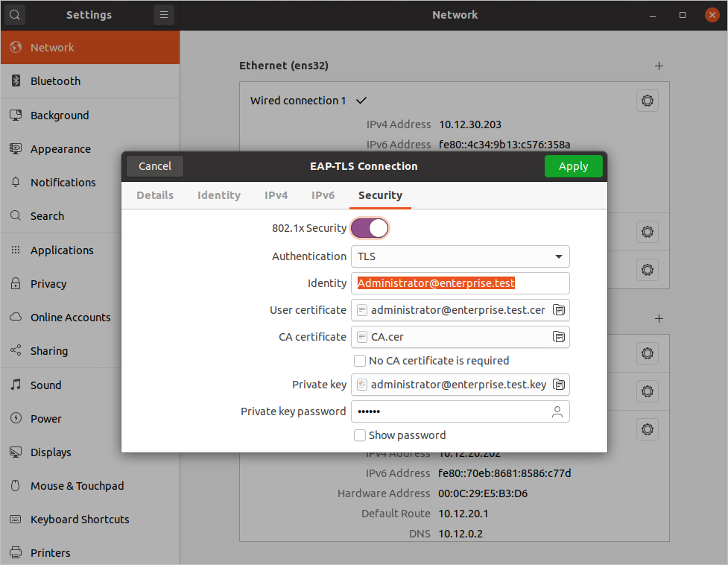Click the green Apply button
Screen dimensions: 728x565
[573, 166]
